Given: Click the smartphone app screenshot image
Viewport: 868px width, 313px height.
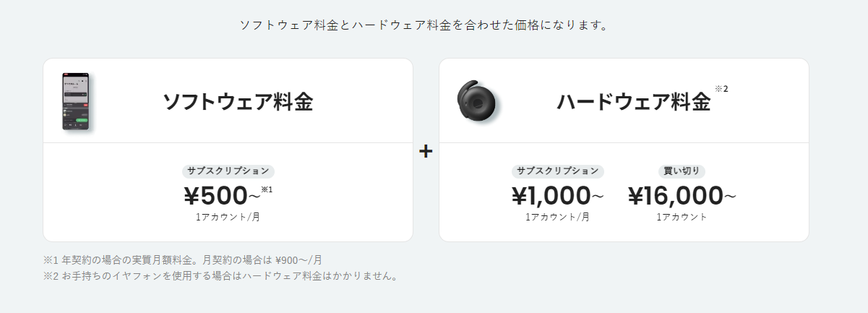Looking at the screenshot, I should pos(78,102).
